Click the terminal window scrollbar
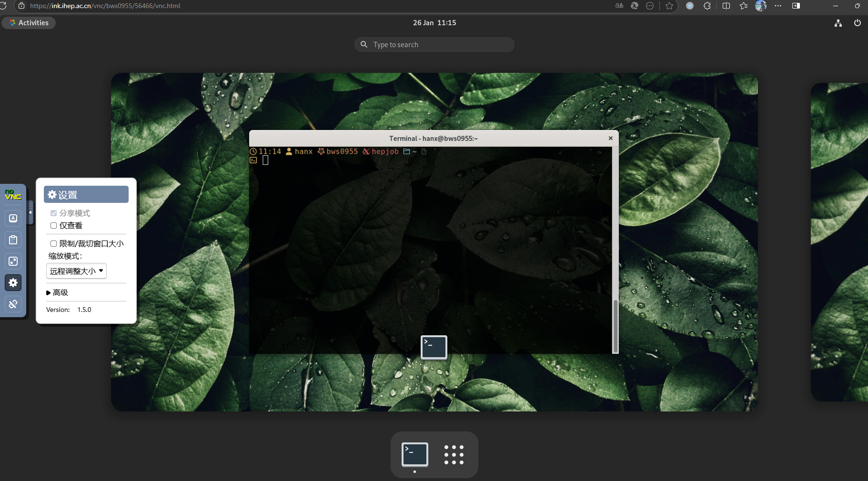The width and height of the screenshot is (868, 481). (616, 326)
